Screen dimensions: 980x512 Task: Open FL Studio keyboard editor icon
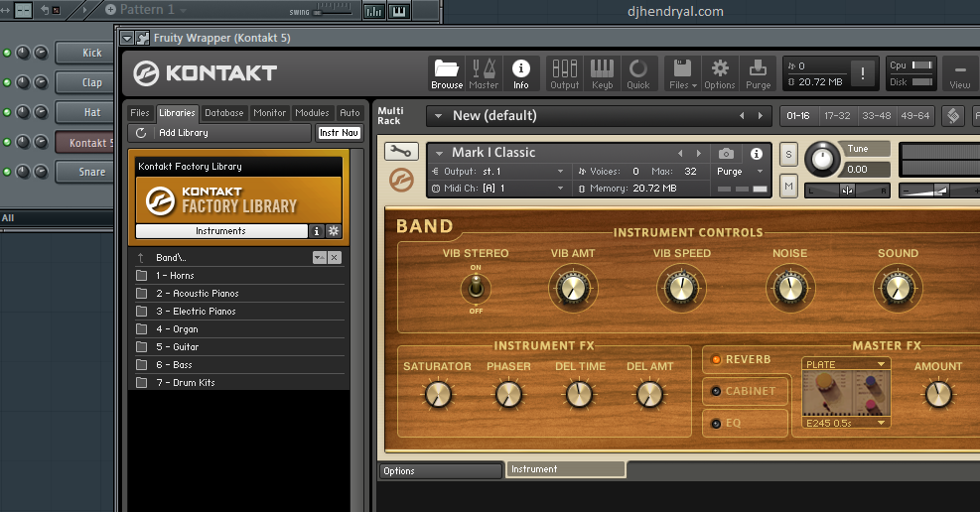(x=398, y=11)
